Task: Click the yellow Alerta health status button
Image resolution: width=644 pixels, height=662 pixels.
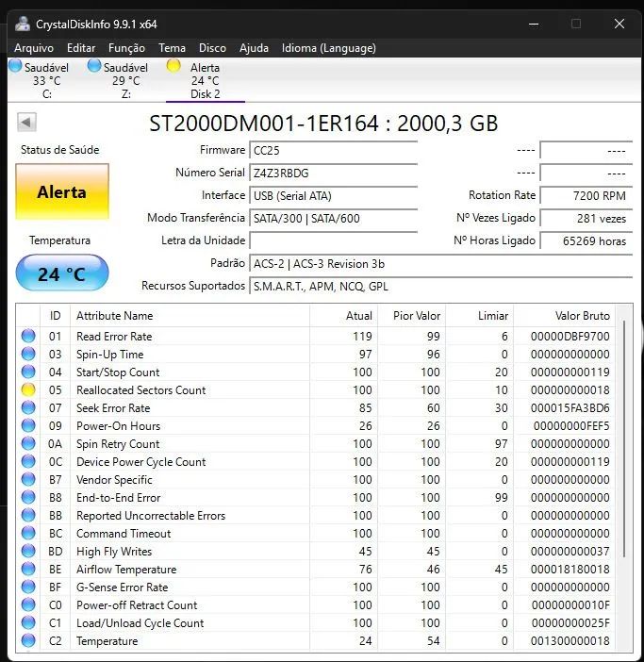Action: tap(62, 191)
